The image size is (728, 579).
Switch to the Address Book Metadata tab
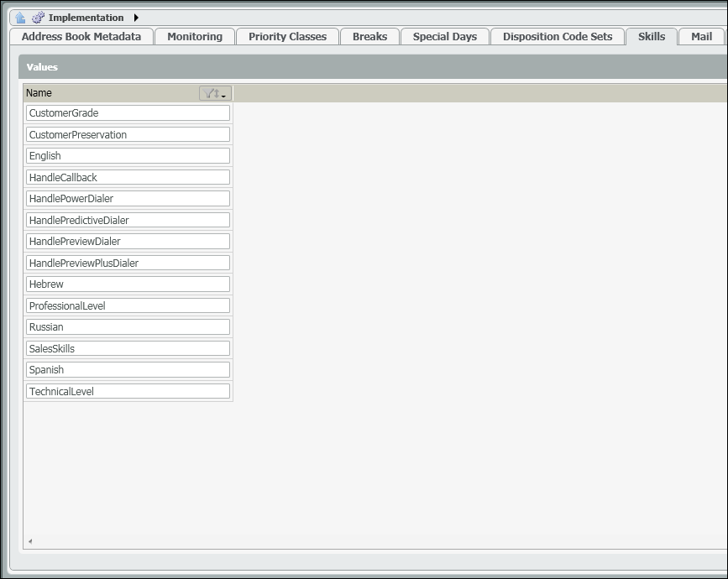tap(81, 37)
